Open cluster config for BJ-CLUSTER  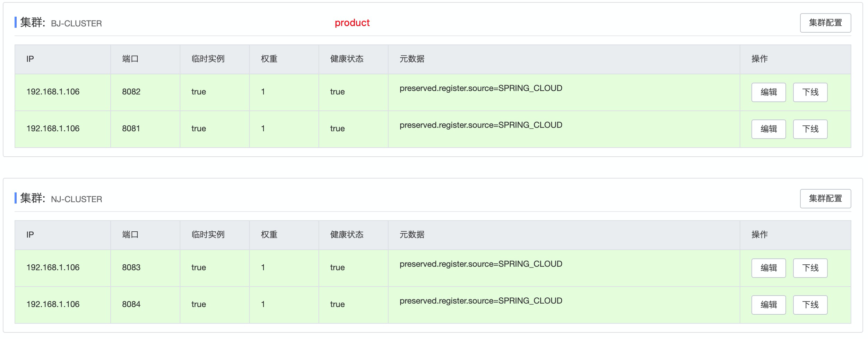[x=825, y=23]
